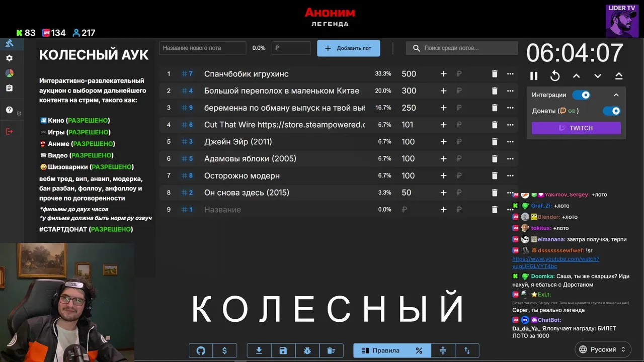Screen dimensions: 644x362
Task: Open the pie chart wheel page
Action: [9, 73]
